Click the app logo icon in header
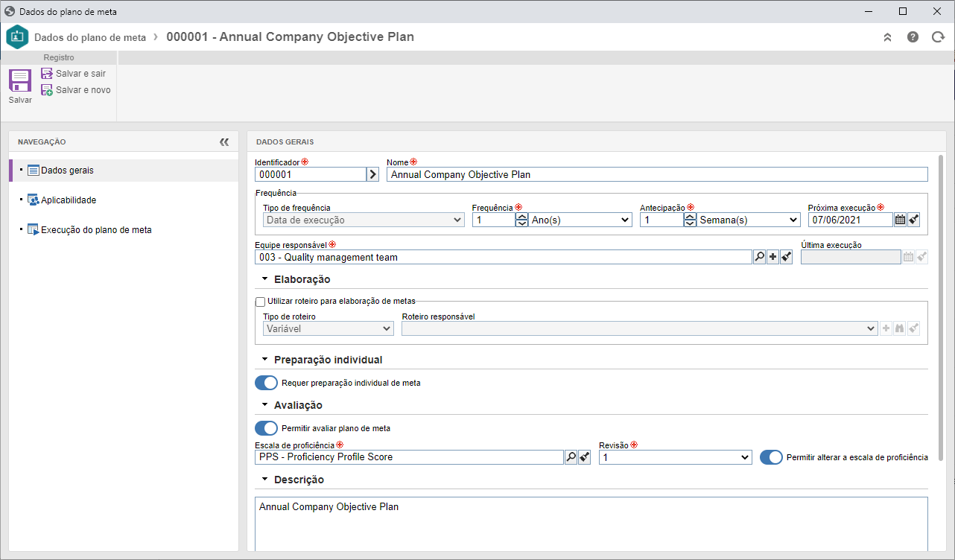955x560 pixels. click(x=17, y=37)
